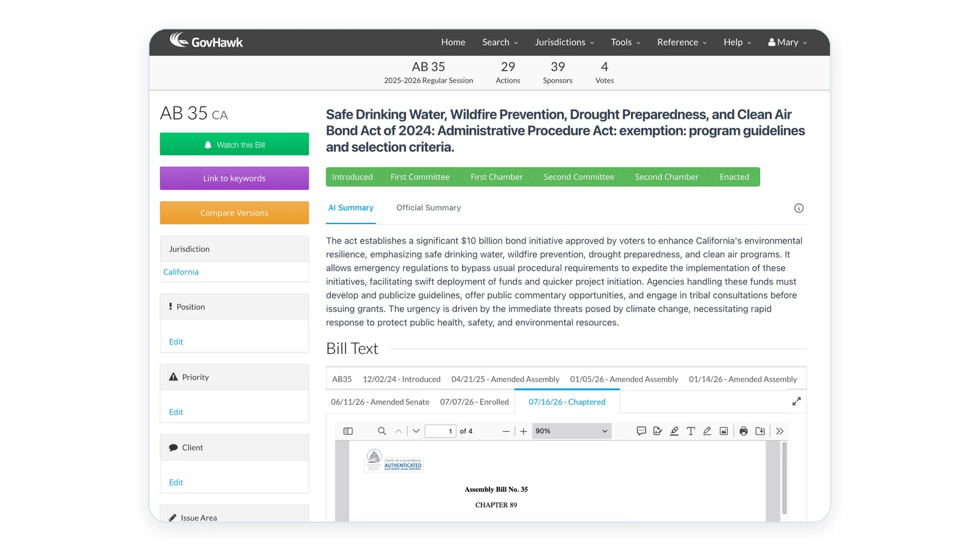
Task: Click the Second Chamber progress stage
Action: (x=666, y=177)
